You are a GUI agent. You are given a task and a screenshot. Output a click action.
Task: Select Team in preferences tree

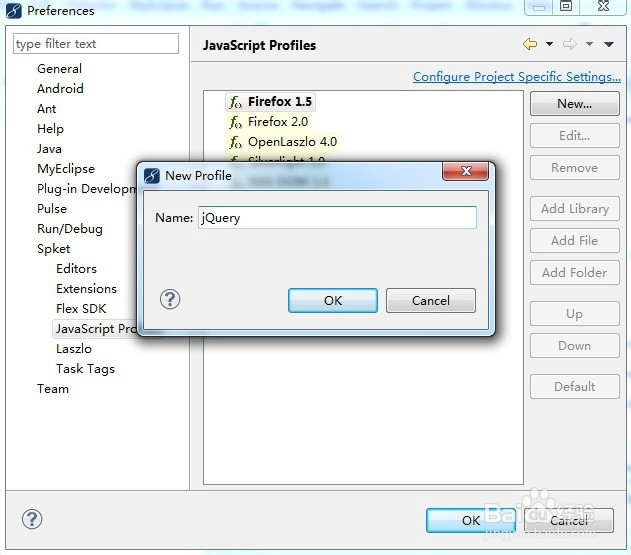(x=53, y=389)
